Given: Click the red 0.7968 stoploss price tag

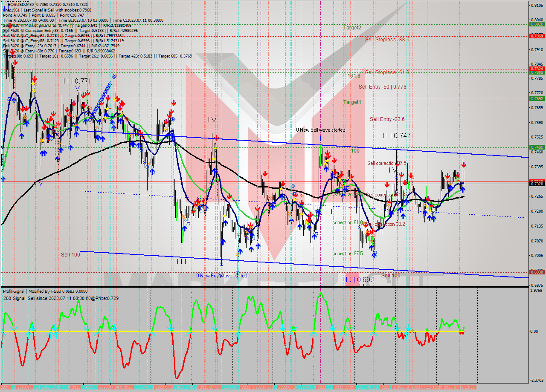Looking at the screenshot, I should coord(537,36).
